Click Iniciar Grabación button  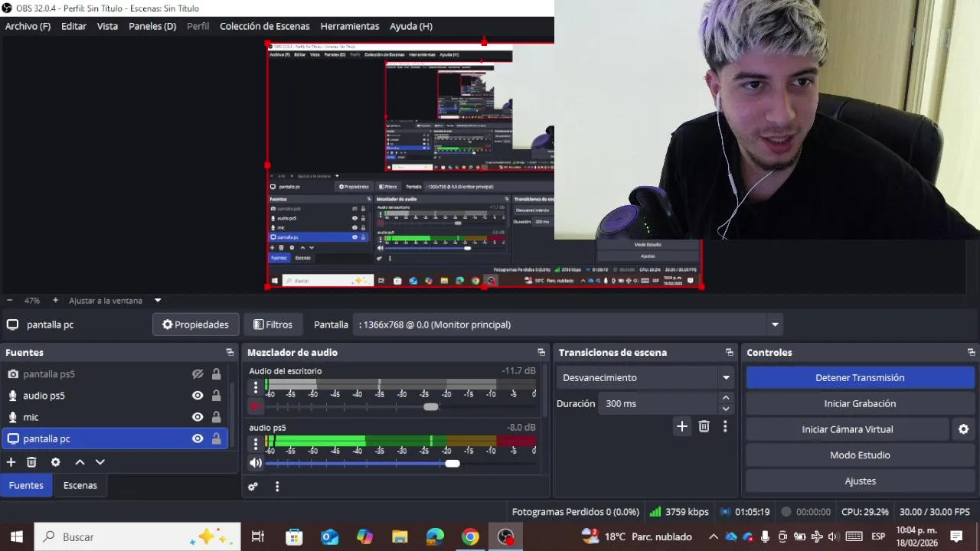point(860,403)
